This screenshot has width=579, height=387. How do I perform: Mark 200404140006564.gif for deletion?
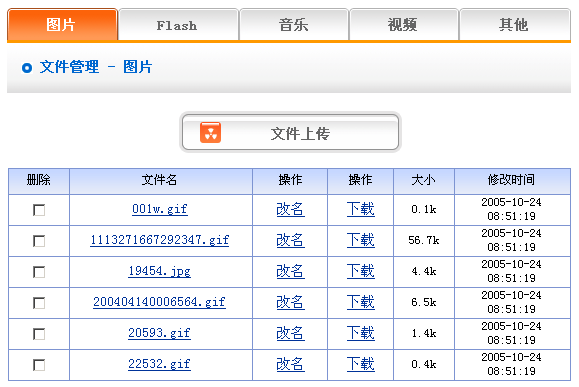(x=39, y=303)
